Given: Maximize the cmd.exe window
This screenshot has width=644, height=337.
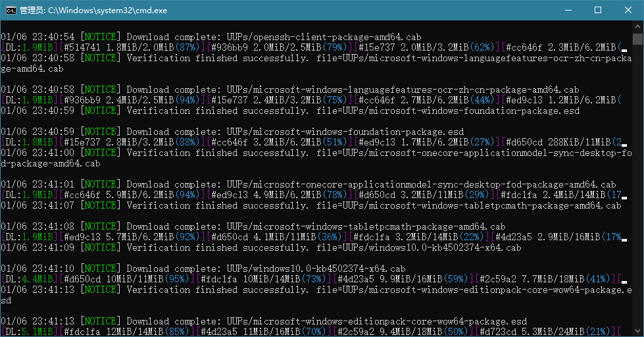Looking at the screenshot, I should [x=598, y=11].
